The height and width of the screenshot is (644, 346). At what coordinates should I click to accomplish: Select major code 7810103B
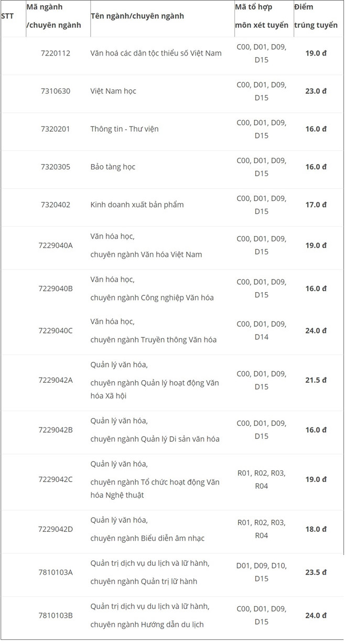[56, 615]
